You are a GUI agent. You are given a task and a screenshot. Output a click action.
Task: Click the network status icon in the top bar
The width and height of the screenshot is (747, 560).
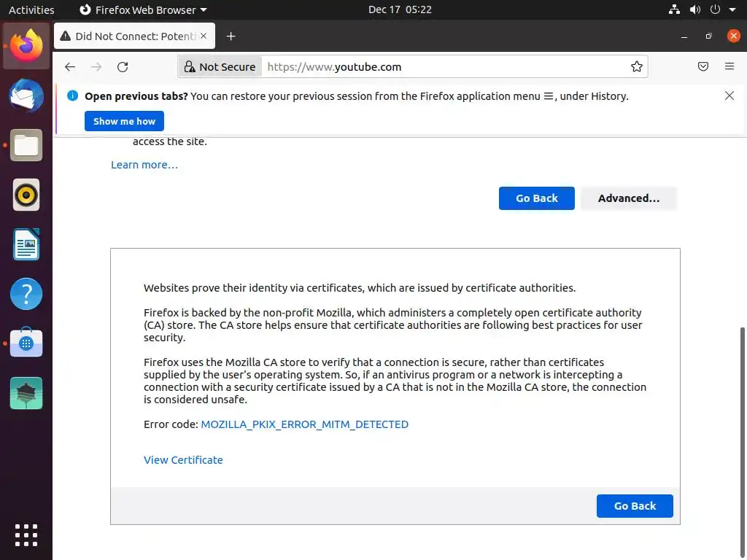[x=674, y=9]
